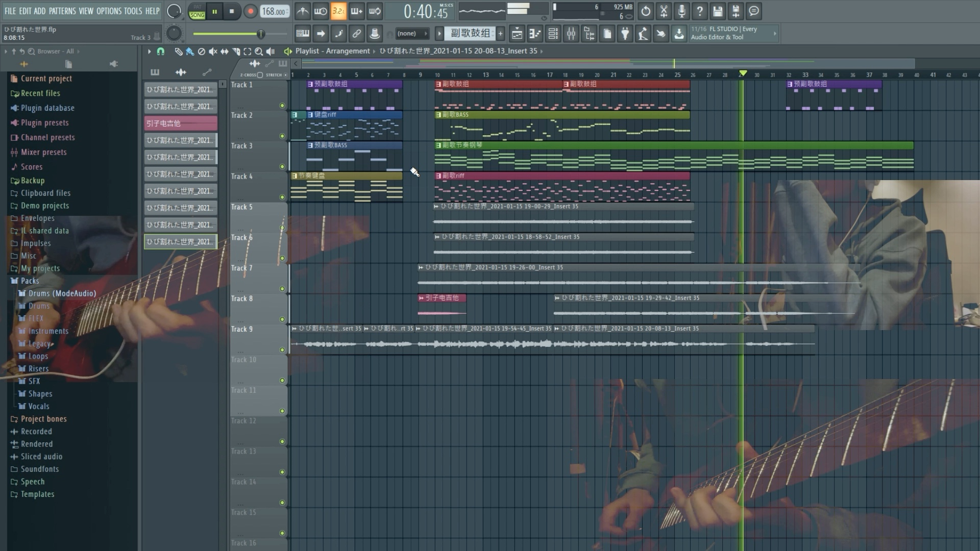Open audio editor scissors icon
The height and width of the screenshot is (551, 980).
click(x=664, y=11)
